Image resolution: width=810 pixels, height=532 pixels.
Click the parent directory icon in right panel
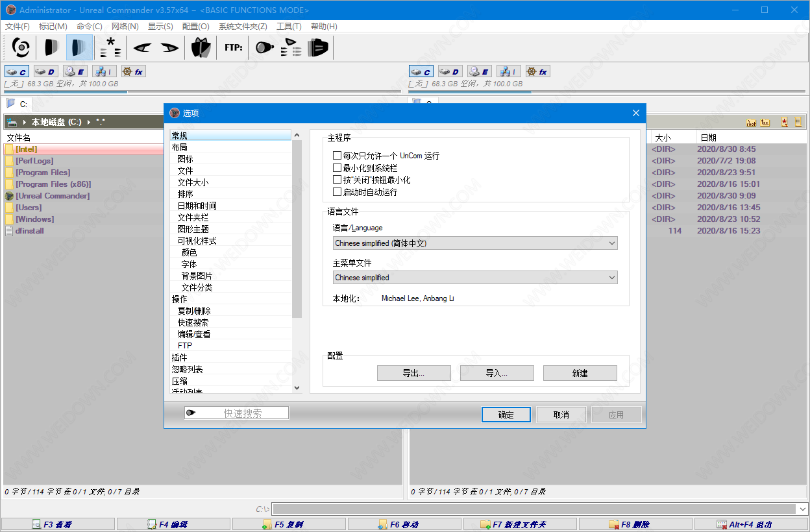765,122
